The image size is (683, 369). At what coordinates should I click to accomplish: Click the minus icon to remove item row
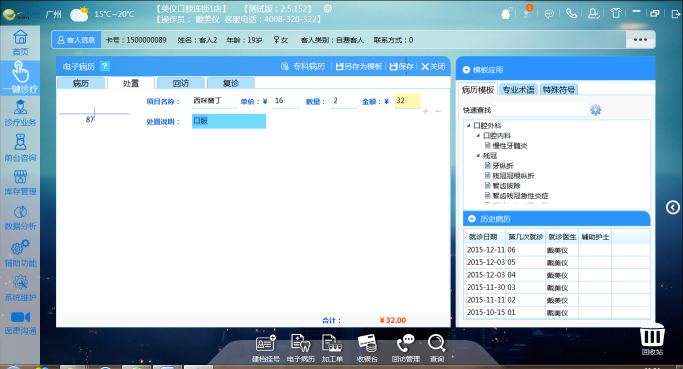click(x=438, y=112)
